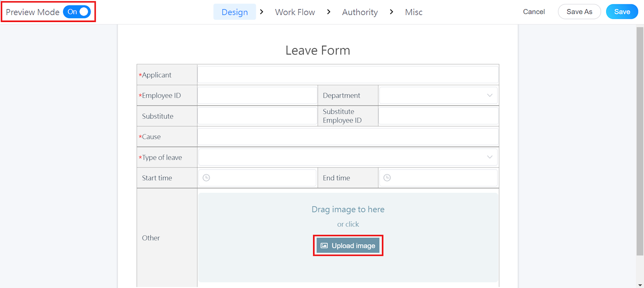
Task: Click the Applicant input field
Action: pos(348,75)
